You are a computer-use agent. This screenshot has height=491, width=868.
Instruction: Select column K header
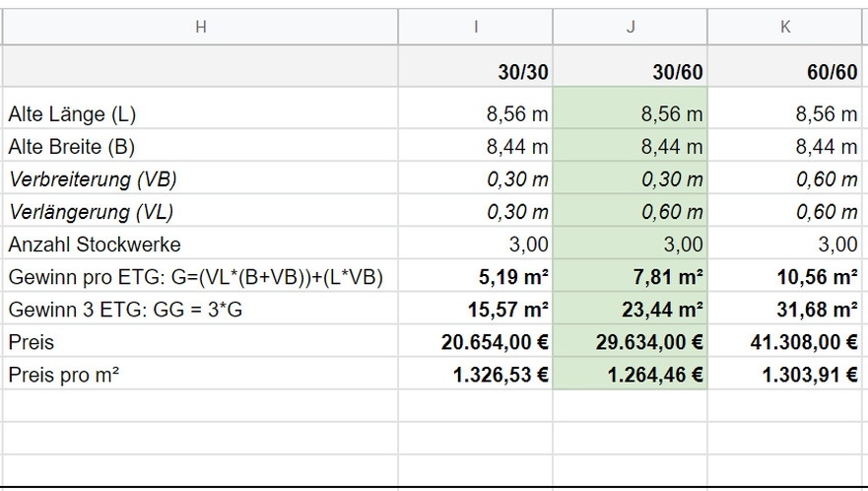(785, 27)
